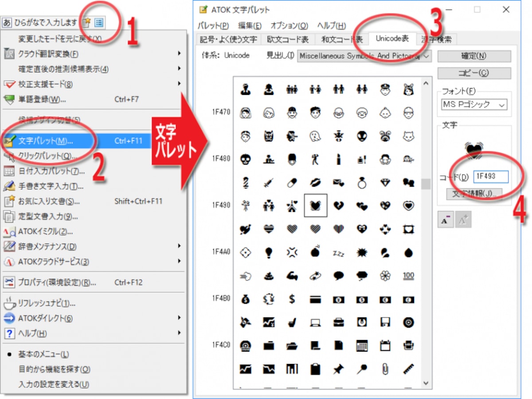The height and width of the screenshot is (399, 532).
Task: Expand the ATOKダイレクト submenu
Action: pyautogui.click(x=180, y=318)
